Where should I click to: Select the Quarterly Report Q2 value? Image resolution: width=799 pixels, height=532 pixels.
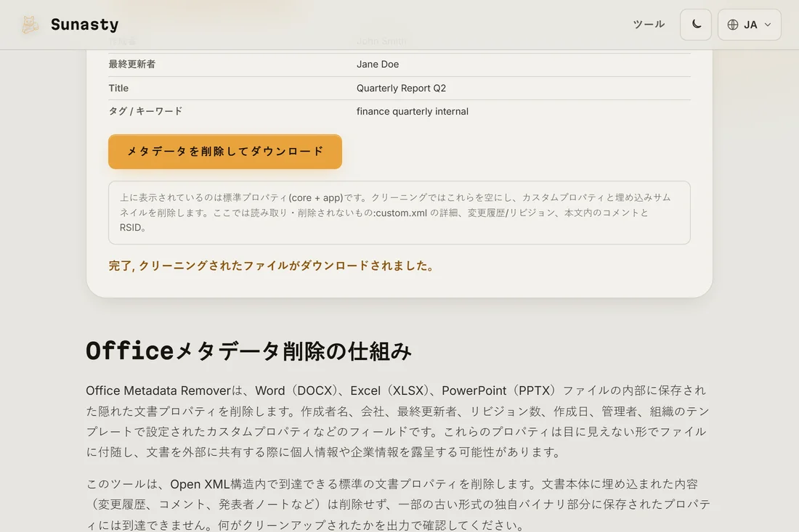401,88
